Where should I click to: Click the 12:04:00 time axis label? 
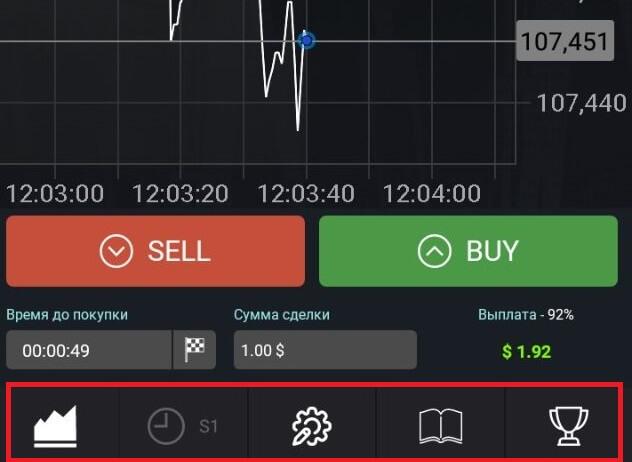pyautogui.click(x=432, y=192)
